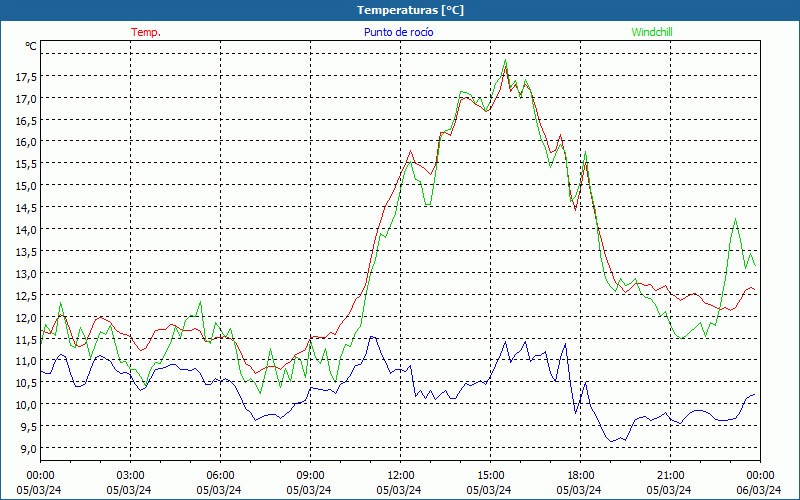Screen dimensions: 800x500
Task: Click the 03:00 time axis label
Action: tap(130, 475)
